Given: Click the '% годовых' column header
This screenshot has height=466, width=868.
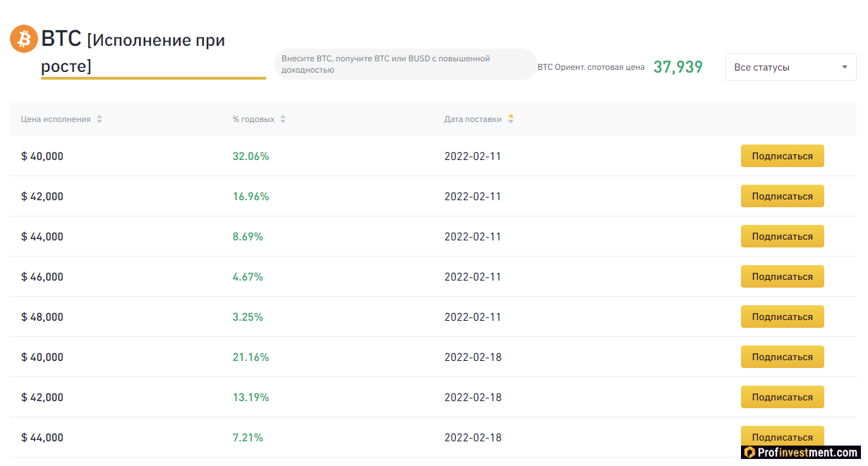Looking at the screenshot, I should pos(253,119).
